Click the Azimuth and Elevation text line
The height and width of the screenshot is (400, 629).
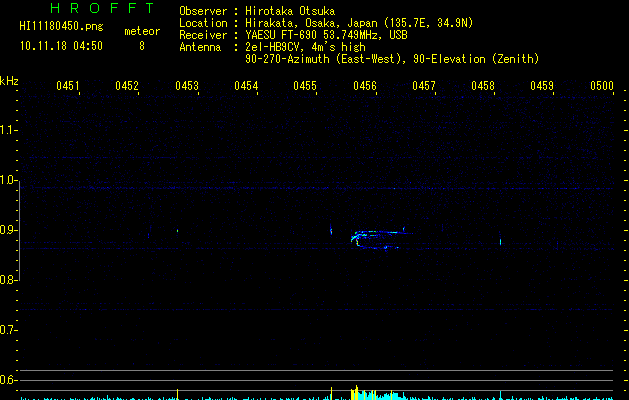[x=392, y=59]
